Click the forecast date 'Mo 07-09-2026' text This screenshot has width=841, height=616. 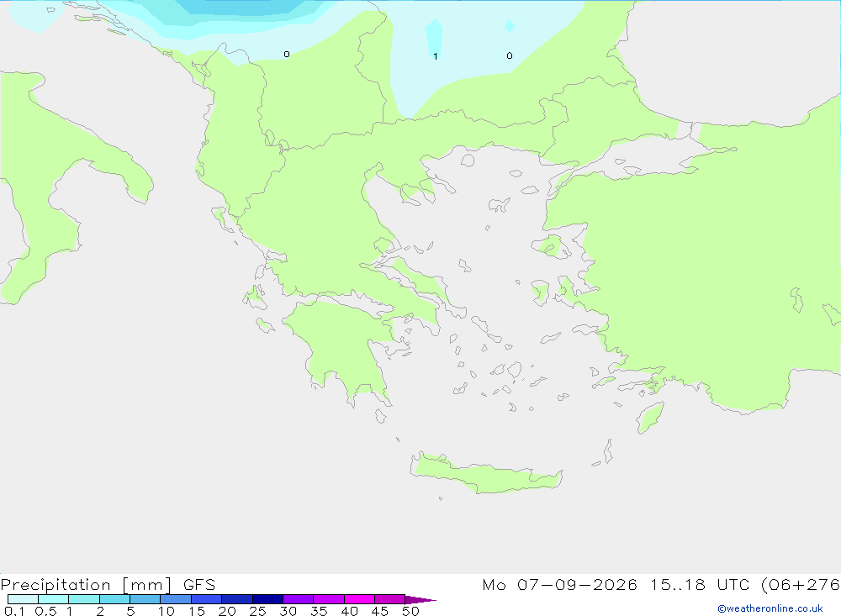tap(559, 584)
